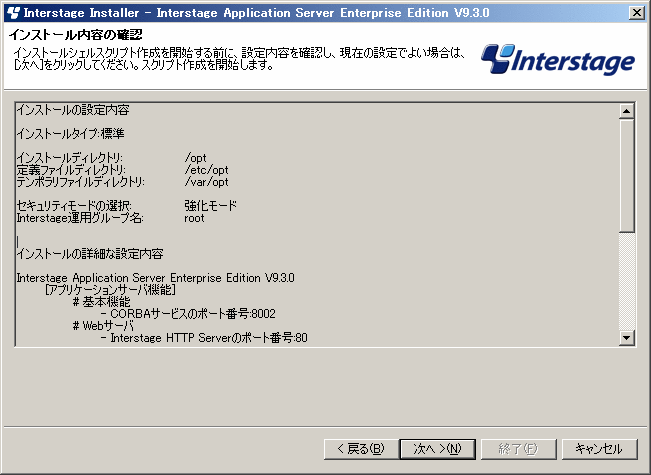Click the # 基本機能 line
This screenshot has height=475, width=651.
101,302
